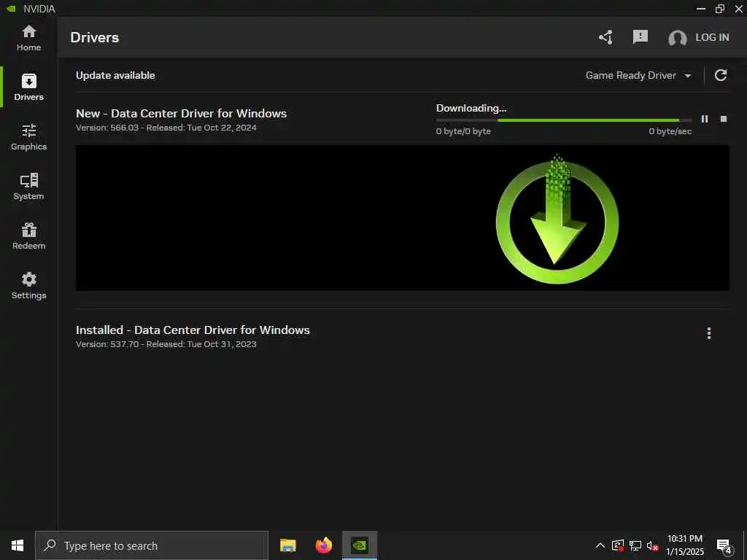Click the download progress bar
This screenshot has width=747, height=560.
pyautogui.click(x=564, y=120)
